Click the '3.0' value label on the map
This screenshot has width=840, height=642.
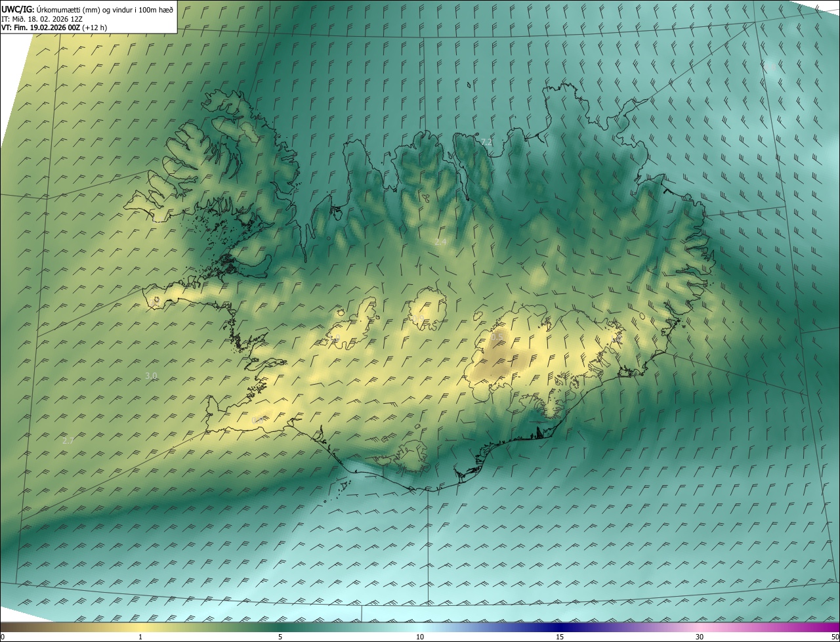pos(151,376)
